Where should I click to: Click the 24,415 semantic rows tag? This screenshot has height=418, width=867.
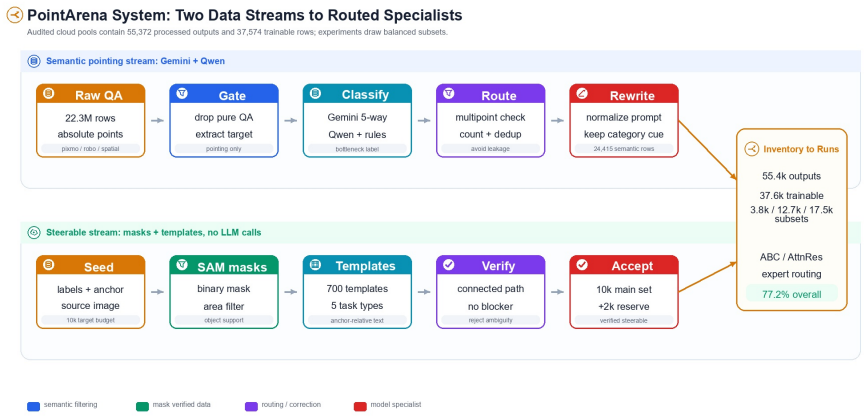(x=624, y=148)
